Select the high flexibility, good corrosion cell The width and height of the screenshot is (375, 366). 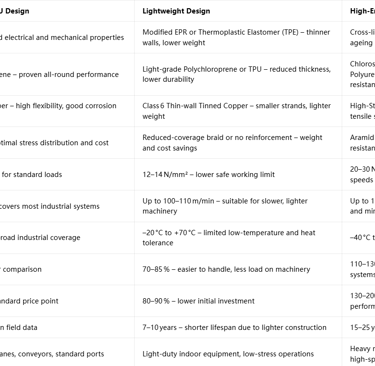[x=67, y=111]
